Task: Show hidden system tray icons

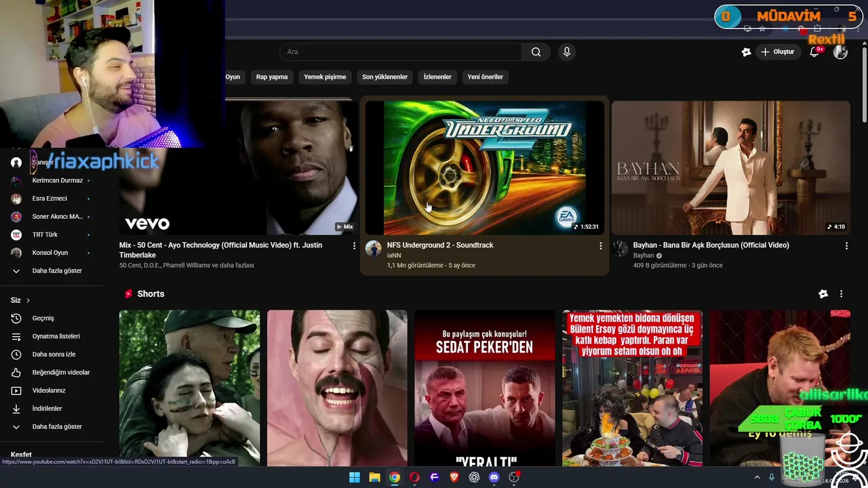Action: point(757,477)
